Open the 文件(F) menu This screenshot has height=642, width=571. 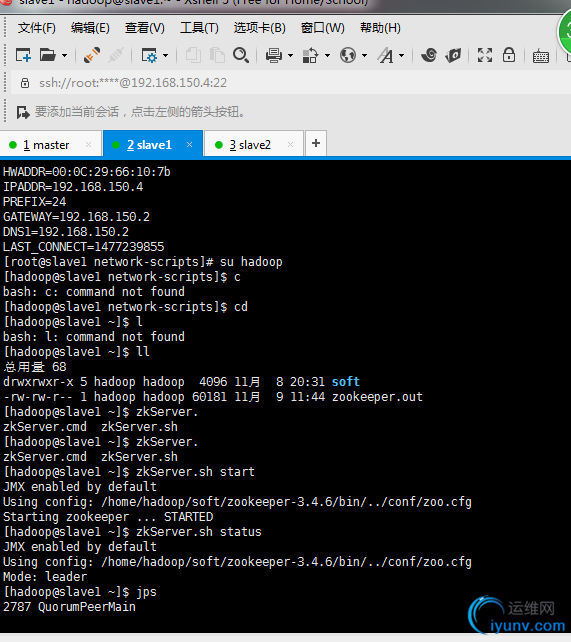(36, 28)
